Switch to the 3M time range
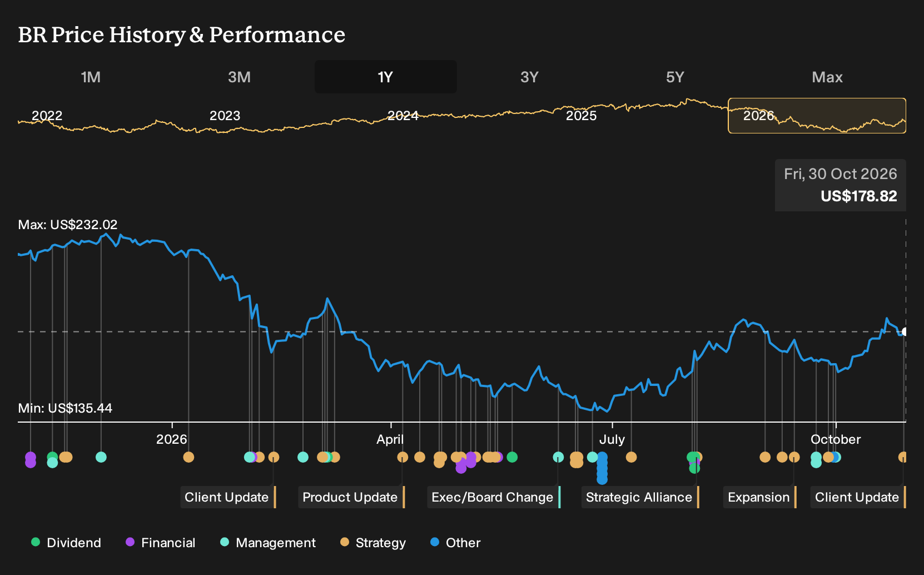Screen dimensions: 924x575 pos(239,77)
